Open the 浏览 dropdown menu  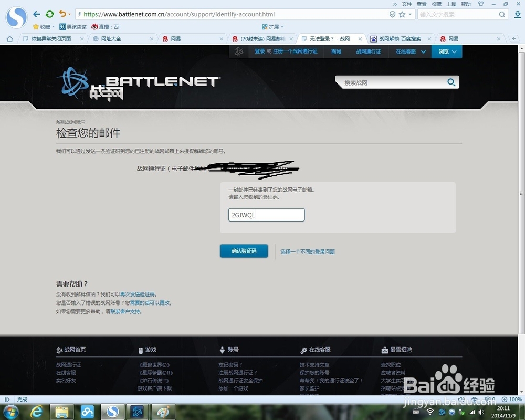point(447,51)
